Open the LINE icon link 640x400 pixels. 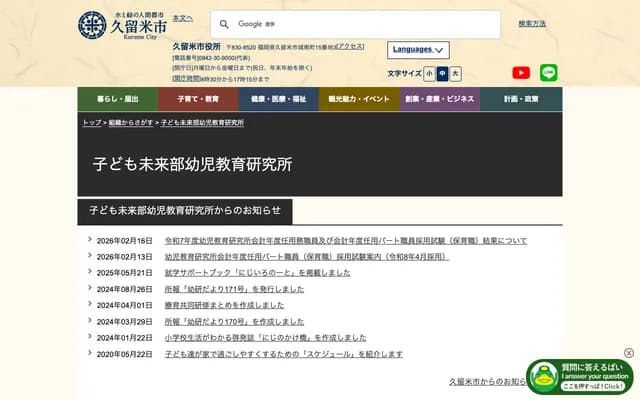[x=548, y=73]
